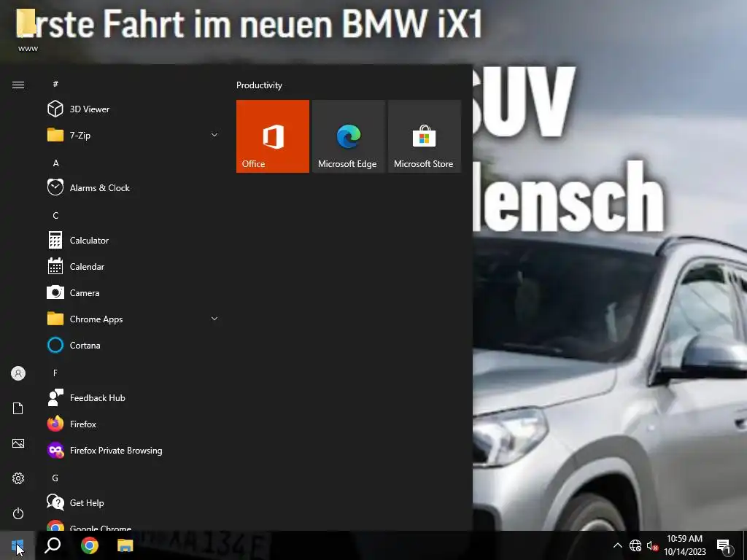Launch Firefox from the Start menu
Image resolution: width=747 pixels, height=560 pixels.
click(133, 424)
